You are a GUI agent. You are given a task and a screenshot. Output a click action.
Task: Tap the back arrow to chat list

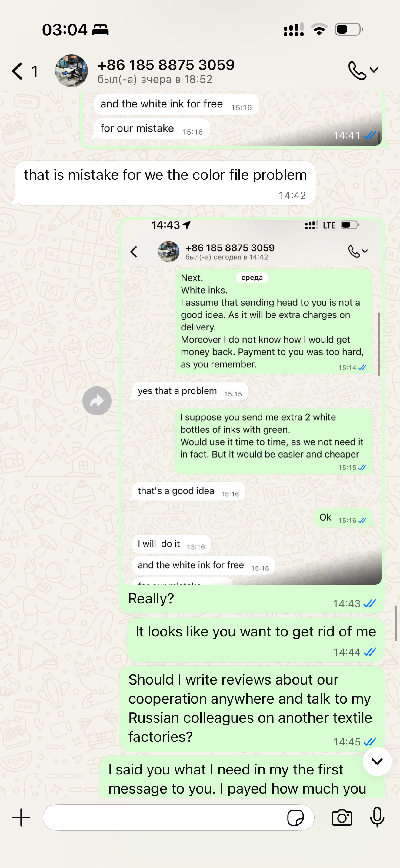[18, 71]
